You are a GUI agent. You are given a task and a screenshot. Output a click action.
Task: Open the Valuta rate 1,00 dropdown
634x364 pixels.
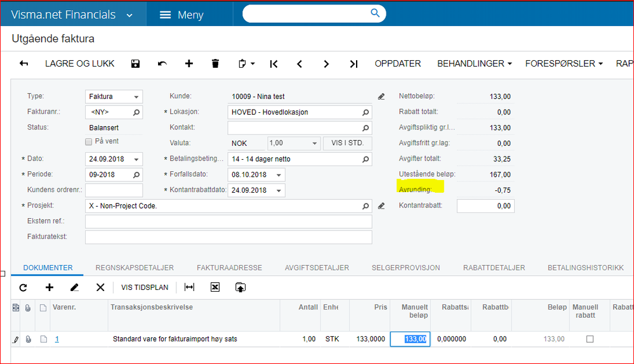tap(314, 143)
